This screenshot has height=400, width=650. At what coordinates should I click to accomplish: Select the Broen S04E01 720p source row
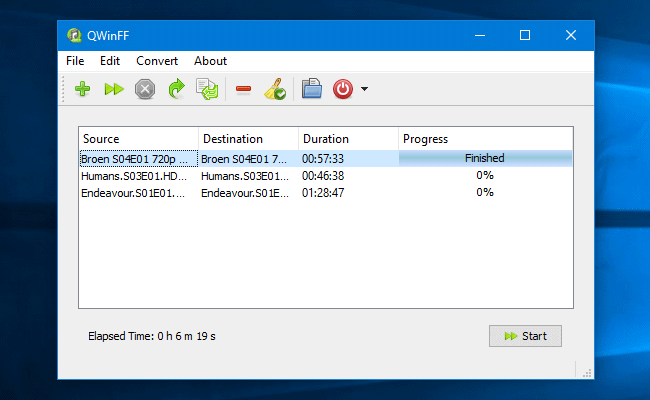click(139, 159)
